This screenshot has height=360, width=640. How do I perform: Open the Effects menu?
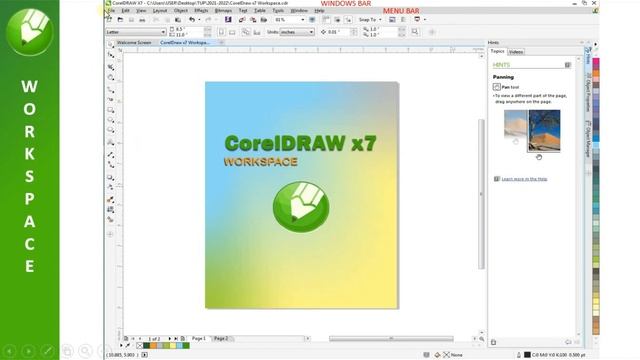coord(201,11)
